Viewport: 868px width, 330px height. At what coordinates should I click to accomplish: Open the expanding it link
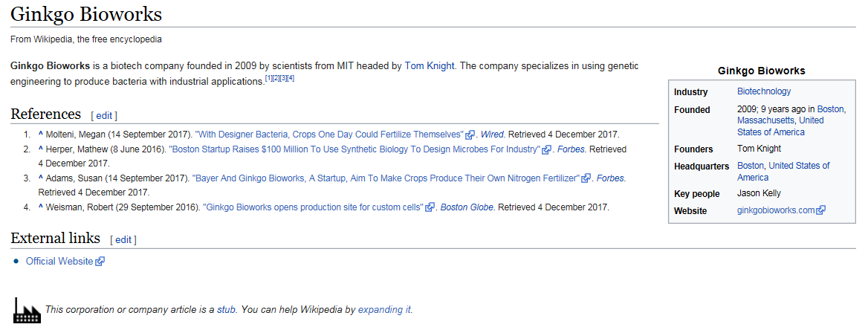384,309
